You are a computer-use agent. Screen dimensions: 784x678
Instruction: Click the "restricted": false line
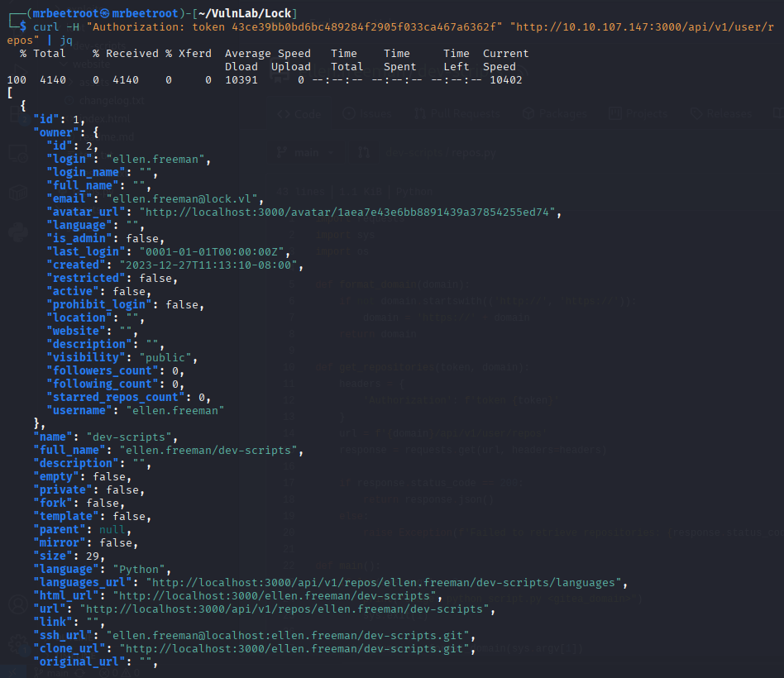click(112, 278)
